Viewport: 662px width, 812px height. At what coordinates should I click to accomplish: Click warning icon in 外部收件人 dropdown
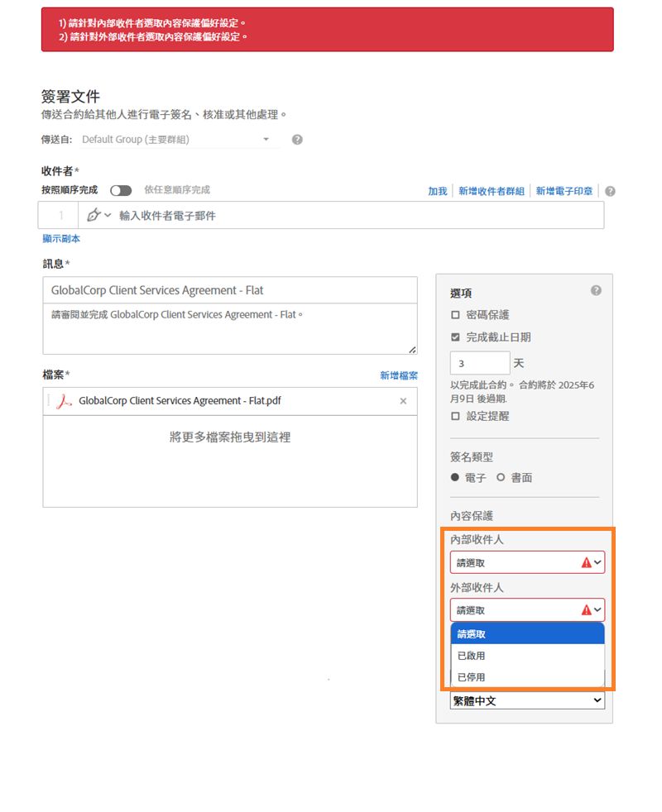[587, 610]
